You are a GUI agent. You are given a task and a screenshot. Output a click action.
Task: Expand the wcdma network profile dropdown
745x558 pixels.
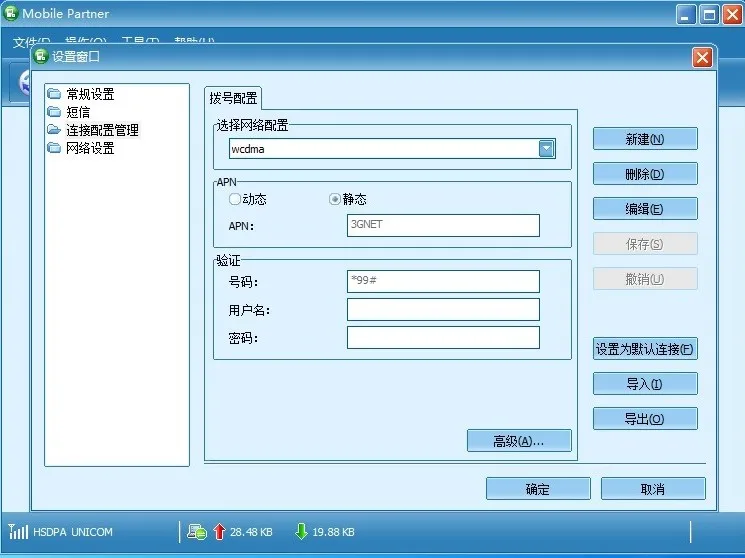[546, 149]
